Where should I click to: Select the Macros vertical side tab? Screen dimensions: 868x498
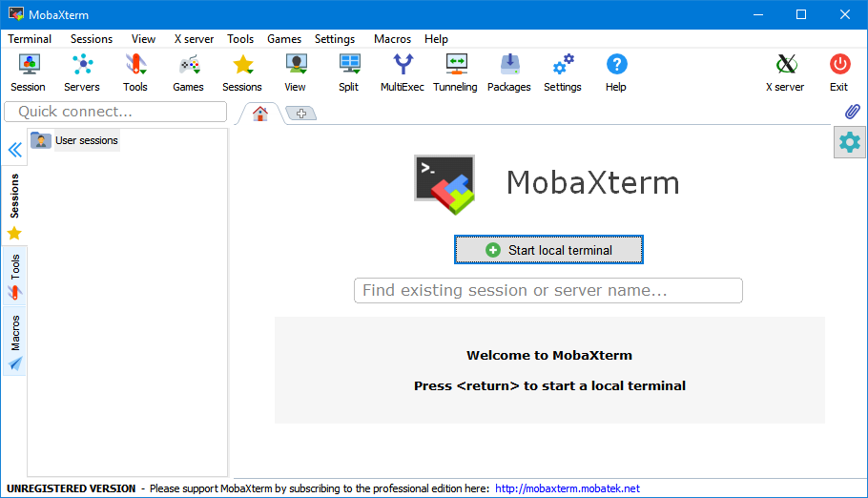[x=14, y=342]
